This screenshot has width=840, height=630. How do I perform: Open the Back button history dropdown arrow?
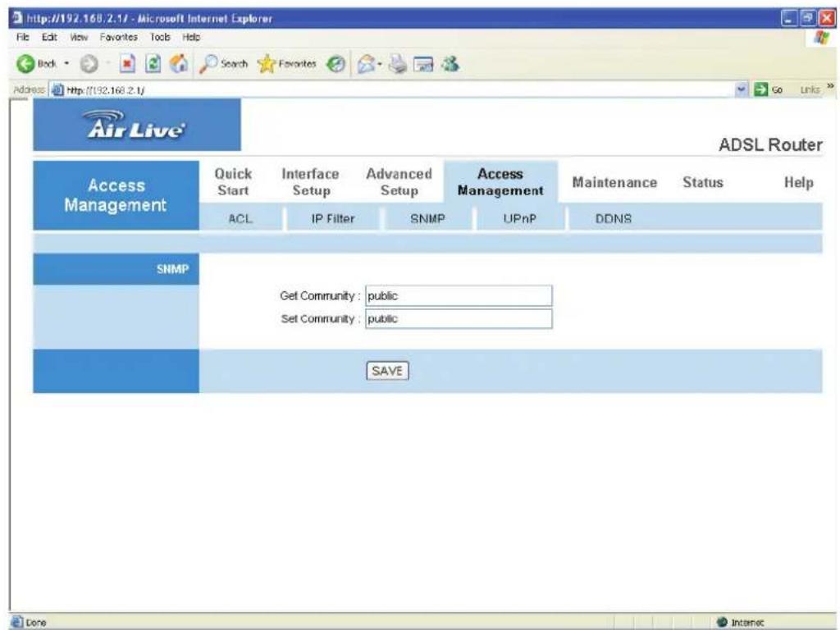(67, 64)
